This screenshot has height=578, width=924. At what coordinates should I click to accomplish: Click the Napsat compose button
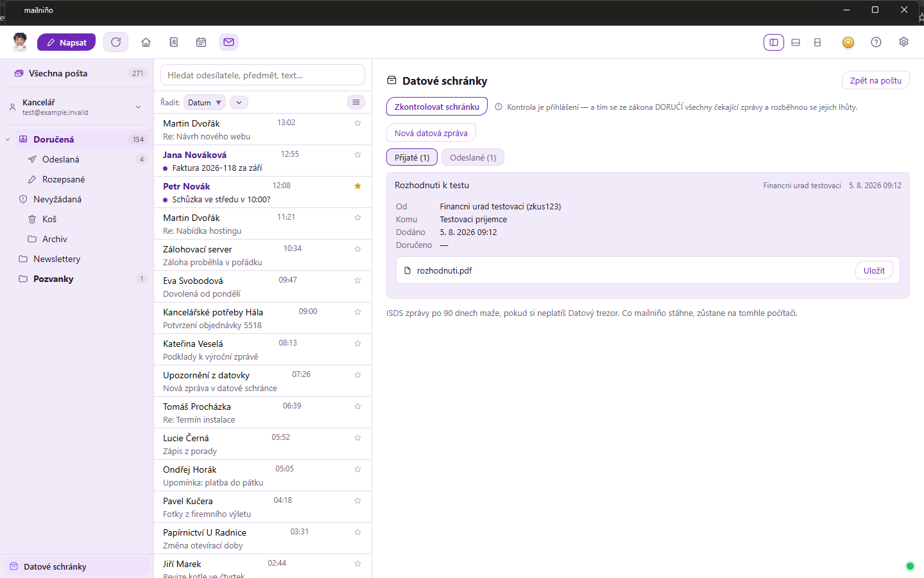66,42
